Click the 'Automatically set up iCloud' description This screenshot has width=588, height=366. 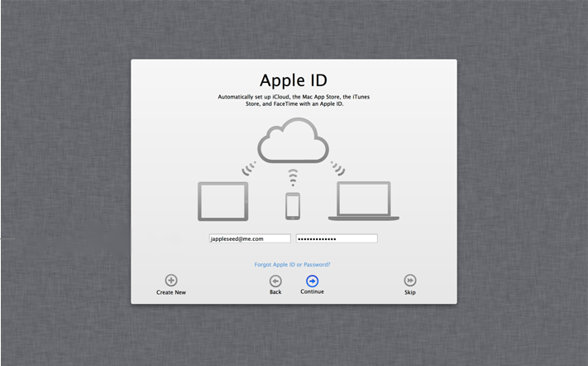coord(294,100)
